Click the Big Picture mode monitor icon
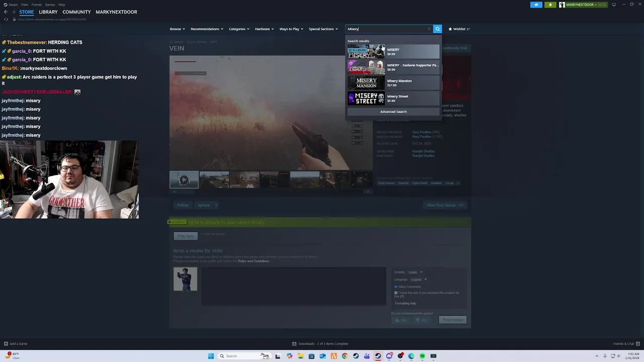 point(614,5)
